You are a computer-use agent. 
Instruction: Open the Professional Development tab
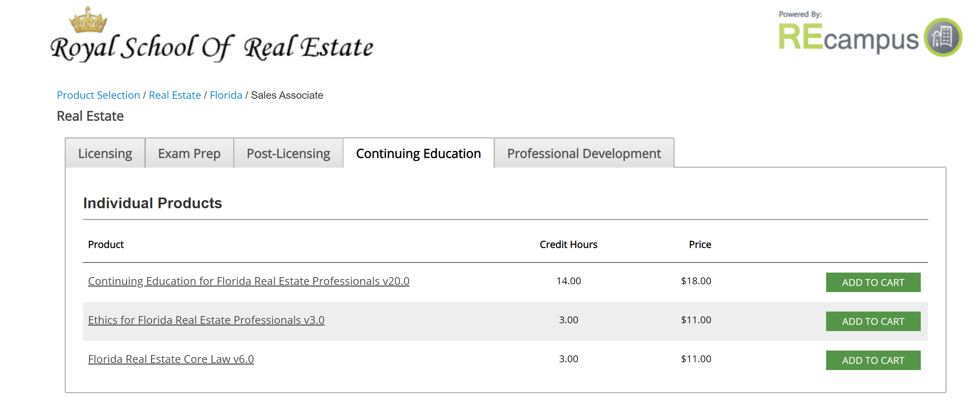[584, 153]
